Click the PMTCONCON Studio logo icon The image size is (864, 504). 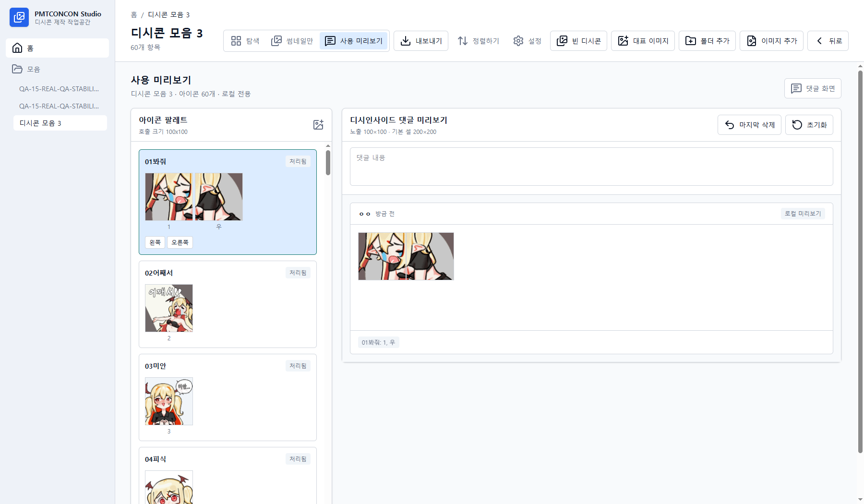tap(19, 17)
